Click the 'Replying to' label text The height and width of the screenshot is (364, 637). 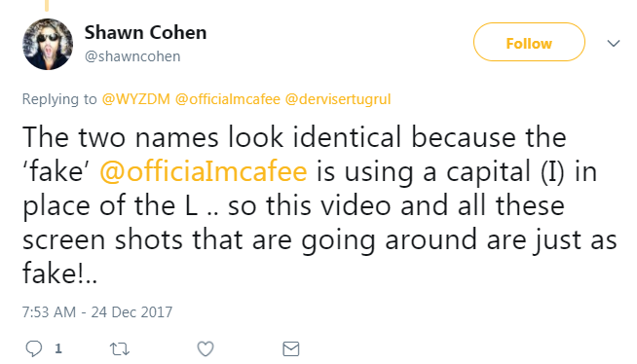(x=59, y=99)
